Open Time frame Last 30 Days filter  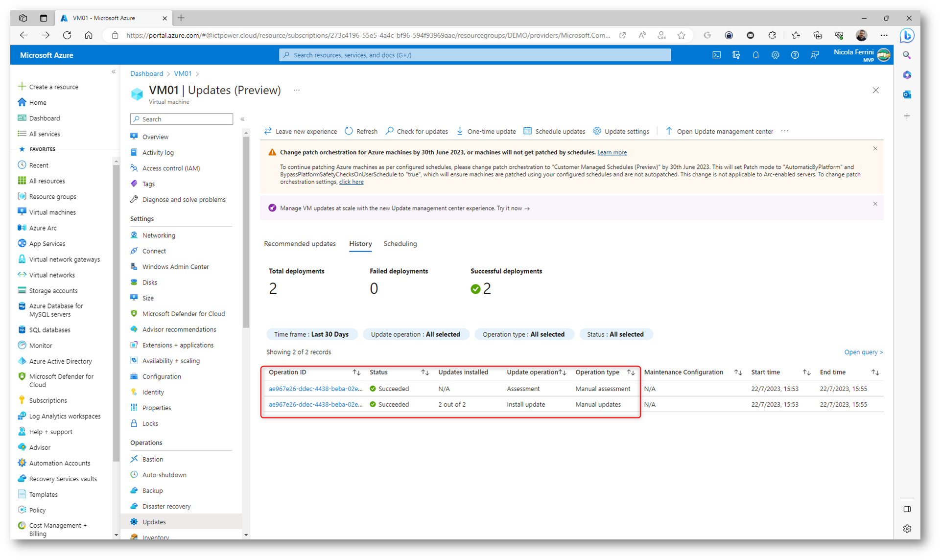tap(311, 334)
